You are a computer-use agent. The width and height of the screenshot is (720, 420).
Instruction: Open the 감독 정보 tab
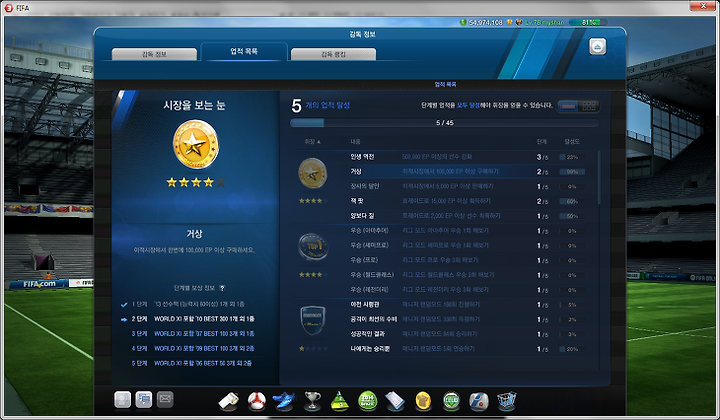point(154,54)
